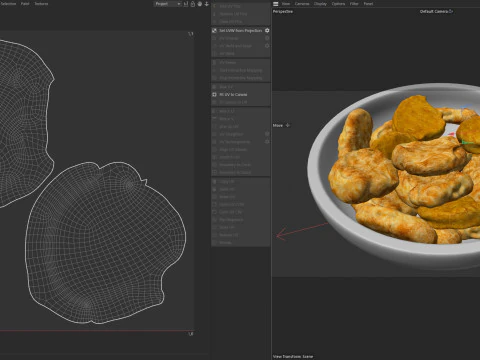480x360 pixels.
Task: Open the Paint menu in UV editor
Action: click(x=25, y=4)
